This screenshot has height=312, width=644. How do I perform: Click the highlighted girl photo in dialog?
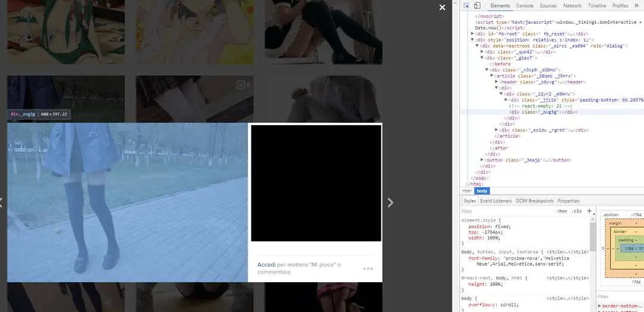coord(128,202)
